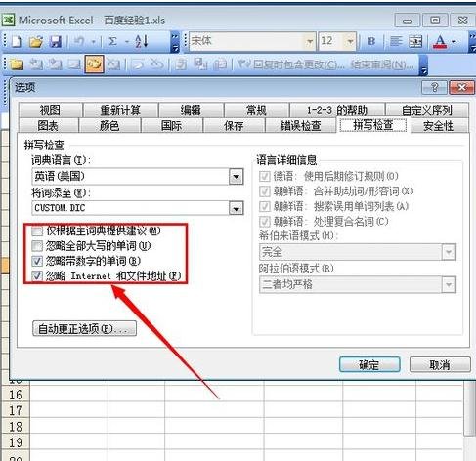Switch to the 编辑 tab
The width and height of the screenshot is (476, 461).
tap(191, 110)
